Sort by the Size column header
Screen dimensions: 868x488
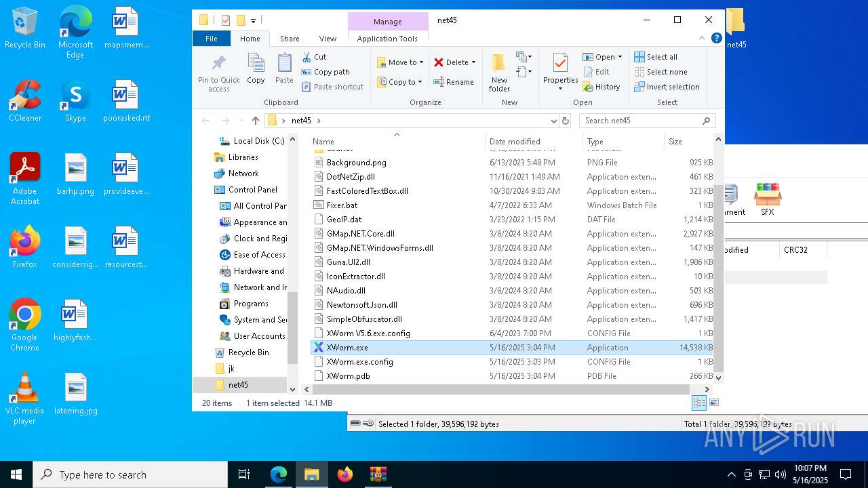pos(688,141)
